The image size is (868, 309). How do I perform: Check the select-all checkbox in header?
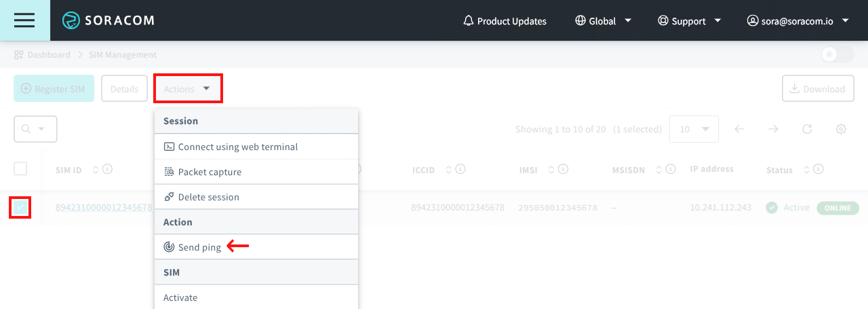click(x=20, y=168)
